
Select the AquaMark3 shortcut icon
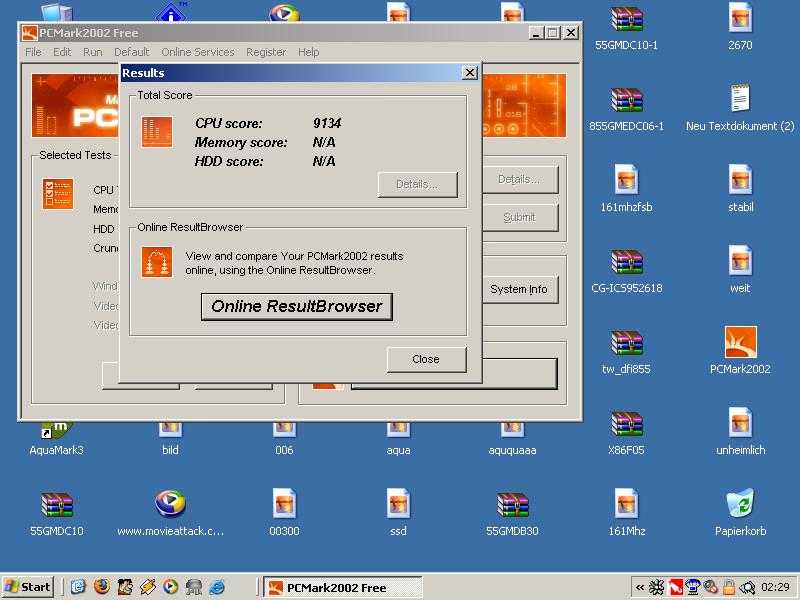click(x=56, y=441)
